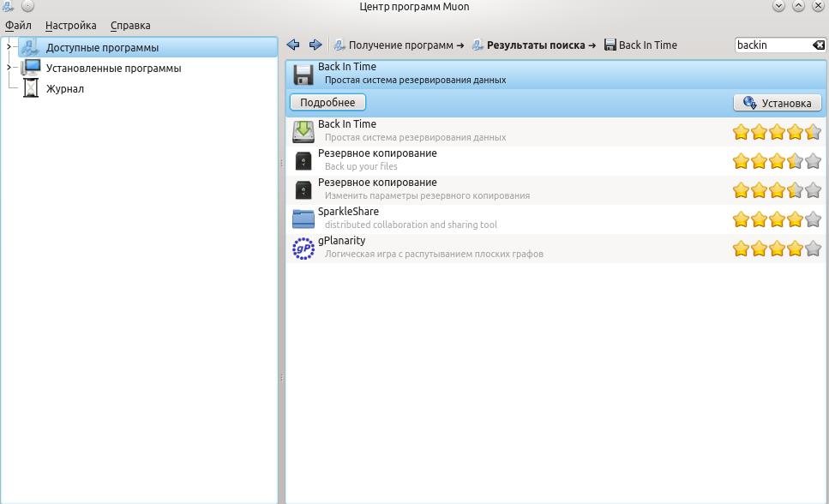Viewport: 829px width, 504px height.
Task: Click the app icon in the title bar corner
Action: click(7, 6)
